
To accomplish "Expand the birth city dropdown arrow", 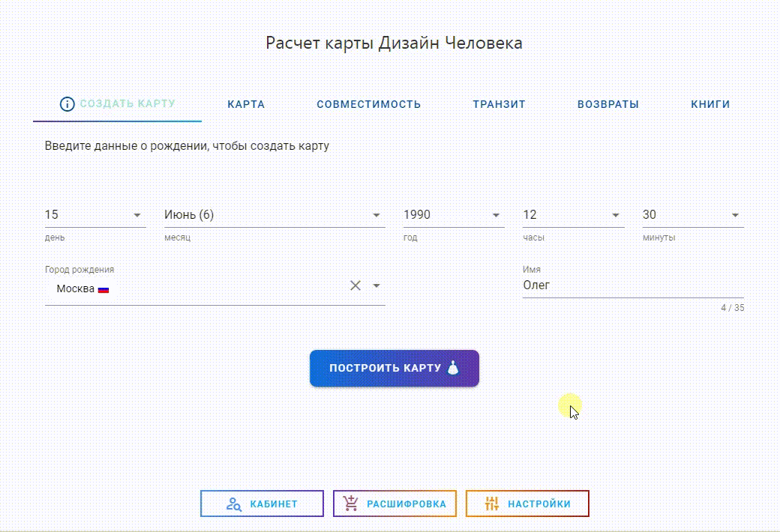I will pyautogui.click(x=376, y=285).
